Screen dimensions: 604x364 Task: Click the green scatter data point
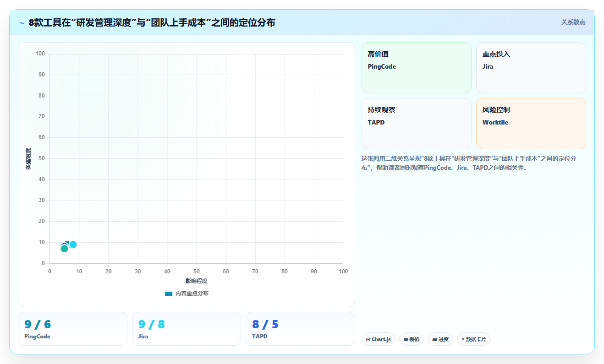(x=64, y=249)
